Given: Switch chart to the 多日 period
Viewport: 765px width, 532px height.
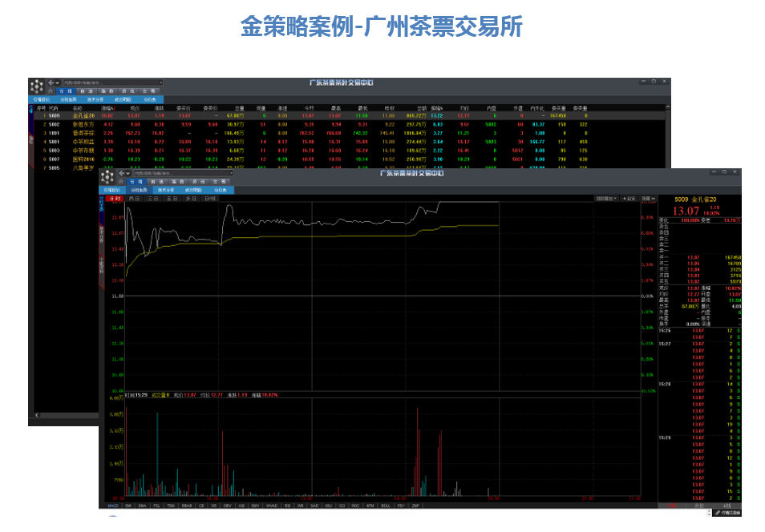Looking at the screenshot, I should coord(191,199).
